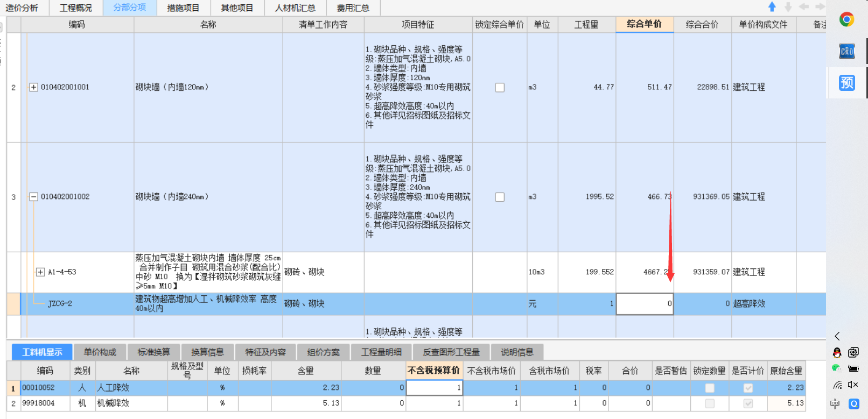Switch to the 人材机汇总 tab
Image resolution: width=868 pixels, height=419 pixels.
[x=295, y=8]
